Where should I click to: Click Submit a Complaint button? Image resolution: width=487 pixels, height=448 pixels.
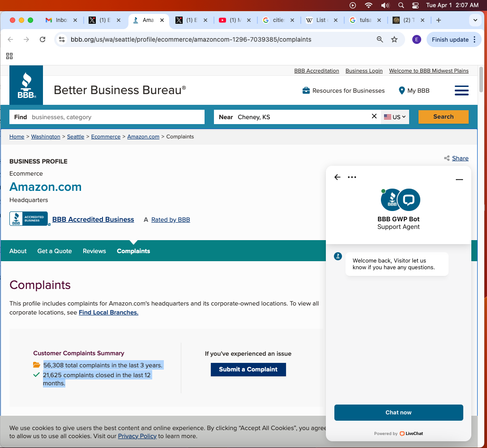[248, 369]
